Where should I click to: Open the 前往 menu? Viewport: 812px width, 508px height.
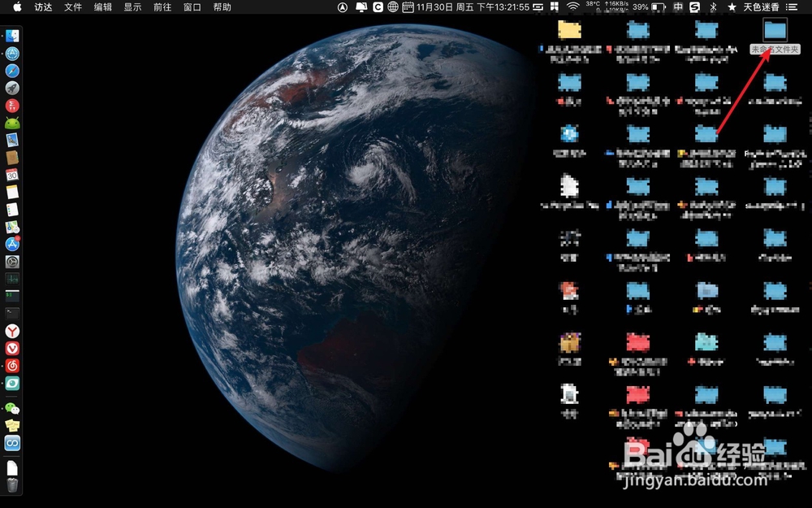tap(162, 7)
